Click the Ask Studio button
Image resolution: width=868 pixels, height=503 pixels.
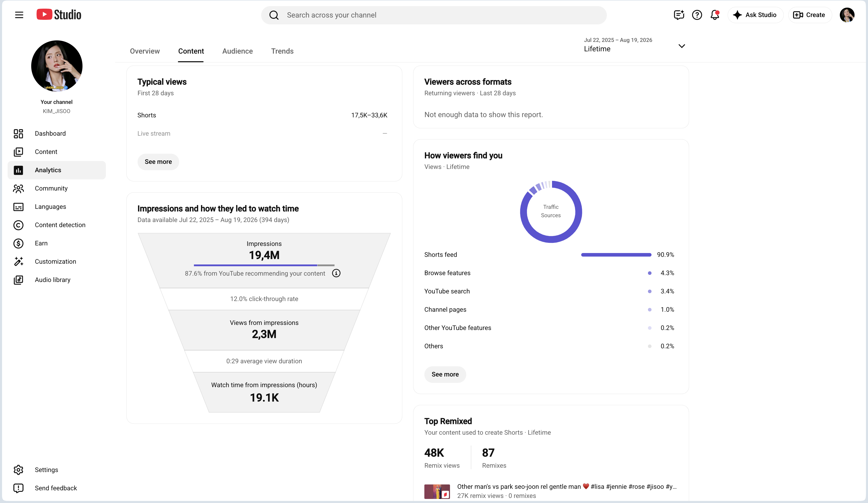(755, 15)
